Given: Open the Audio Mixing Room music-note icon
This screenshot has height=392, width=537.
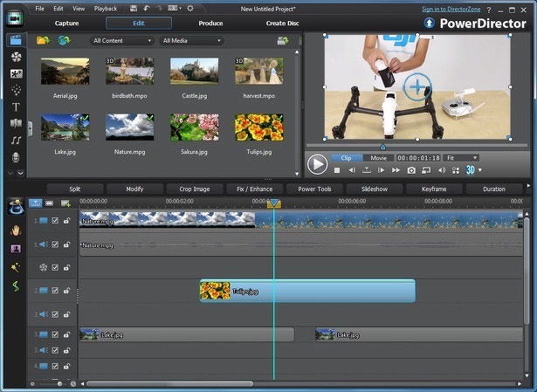Looking at the screenshot, I should [16, 140].
